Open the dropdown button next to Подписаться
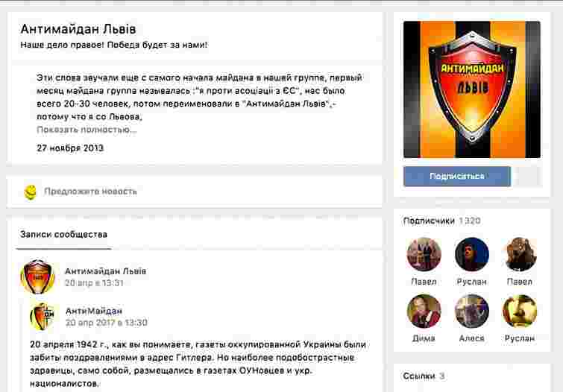 click(528, 177)
